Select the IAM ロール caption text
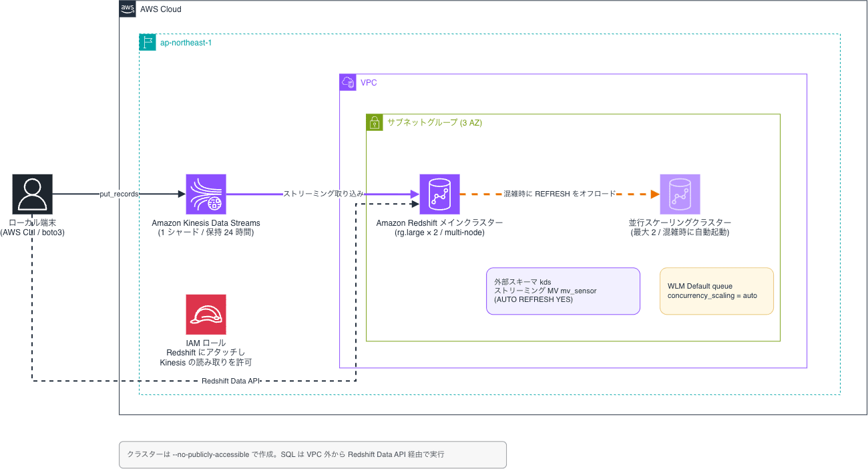The image size is (868, 469). click(x=206, y=343)
